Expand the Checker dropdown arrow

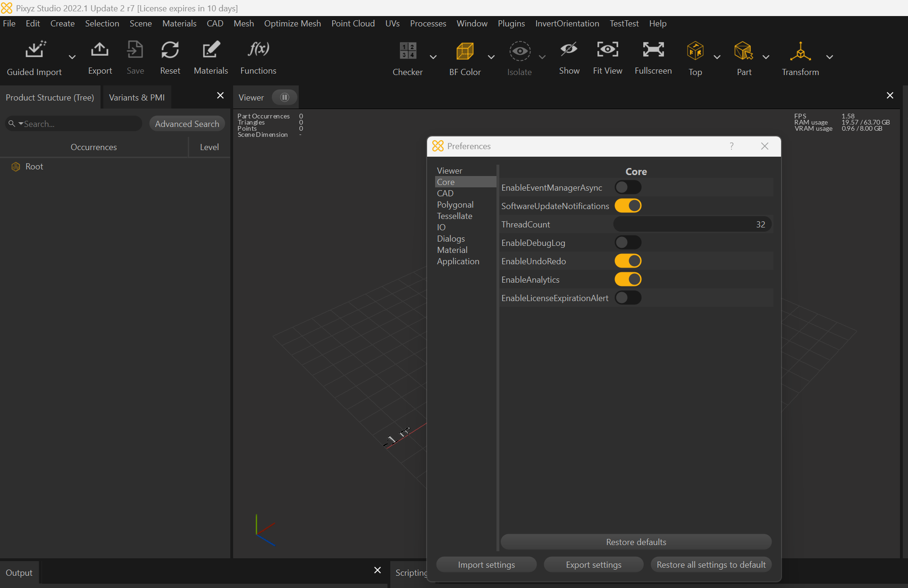coord(433,57)
